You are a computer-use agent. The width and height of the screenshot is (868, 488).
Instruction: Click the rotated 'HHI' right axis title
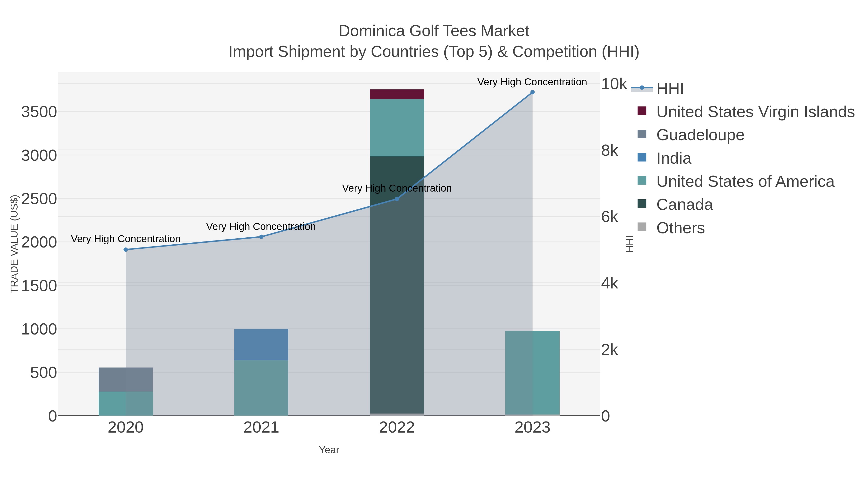point(630,244)
